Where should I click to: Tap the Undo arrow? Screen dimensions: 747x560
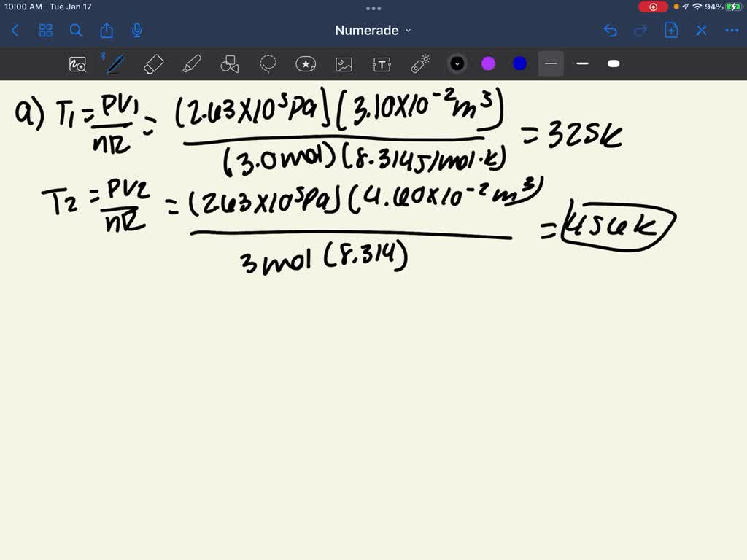[x=611, y=31]
